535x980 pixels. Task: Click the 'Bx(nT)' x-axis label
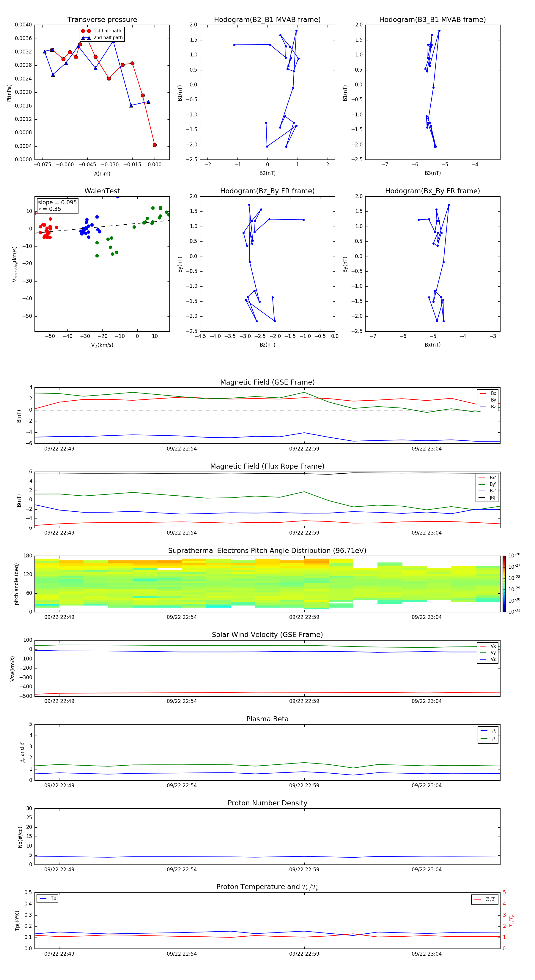click(x=432, y=345)
